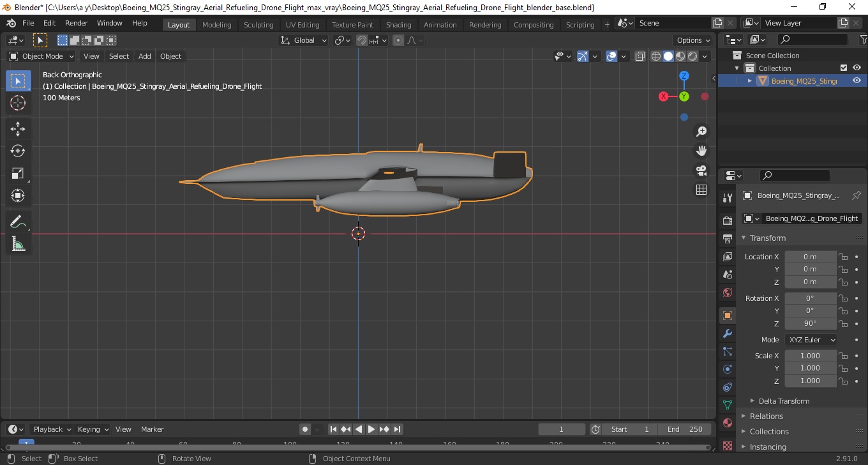Switch to the Modeling workspace tab
Viewport: 868px width, 465px height.
217,25
